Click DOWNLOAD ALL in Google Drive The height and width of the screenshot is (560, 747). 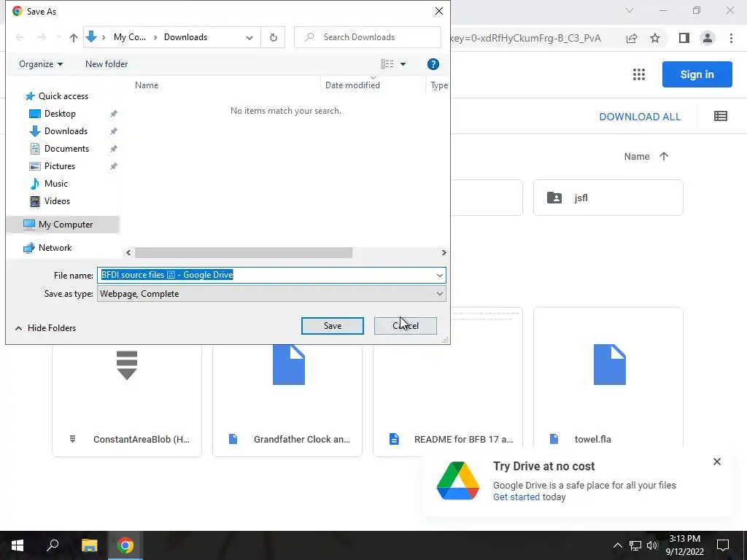click(640, 117)
